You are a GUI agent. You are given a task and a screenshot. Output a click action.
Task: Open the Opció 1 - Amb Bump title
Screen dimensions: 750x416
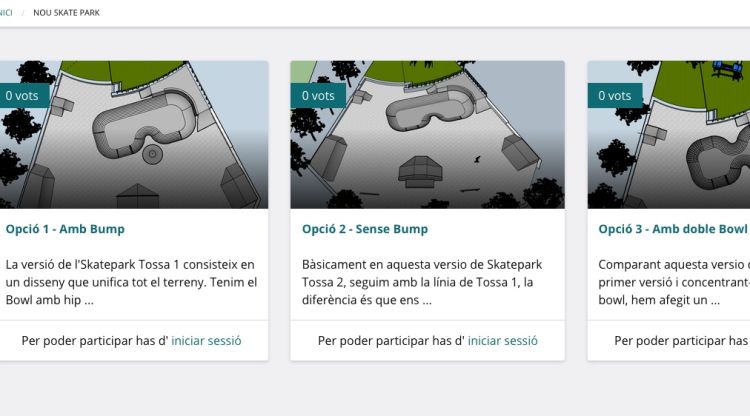point(65,229)
